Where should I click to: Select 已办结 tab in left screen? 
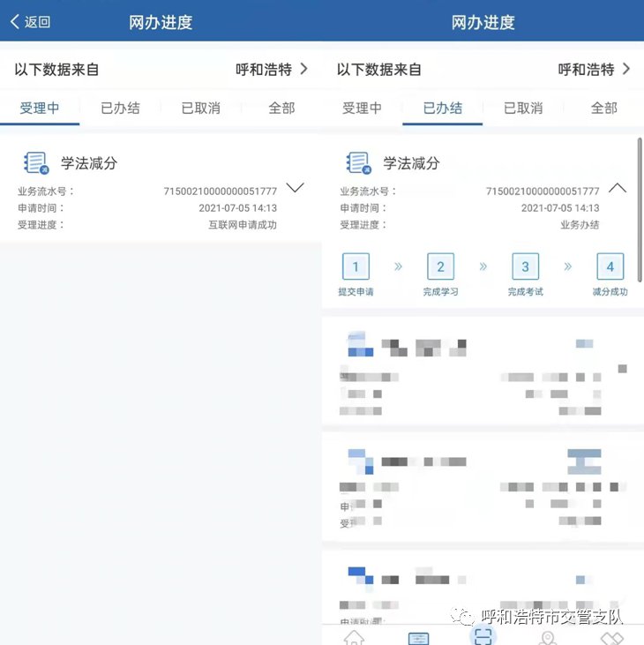click(120, 109)
